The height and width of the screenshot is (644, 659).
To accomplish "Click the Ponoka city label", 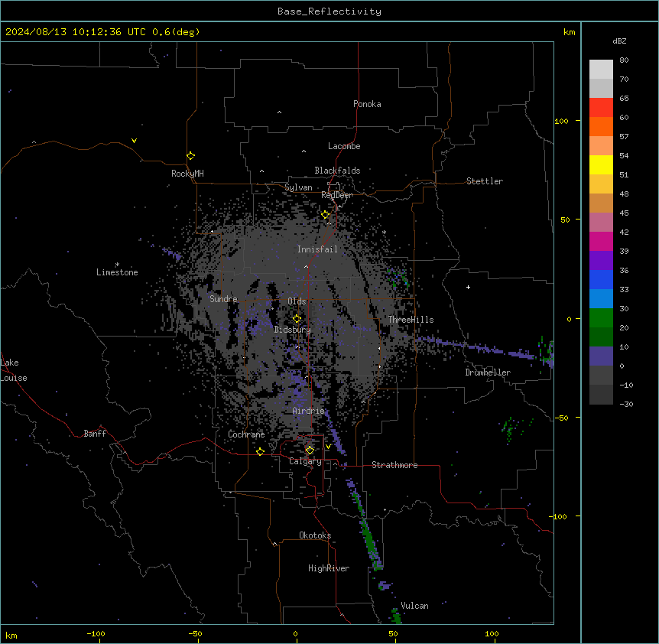I will pos(367,104).
